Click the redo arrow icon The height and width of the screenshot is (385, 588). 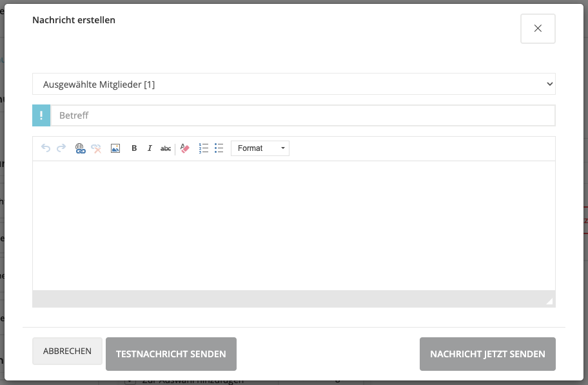61,148
